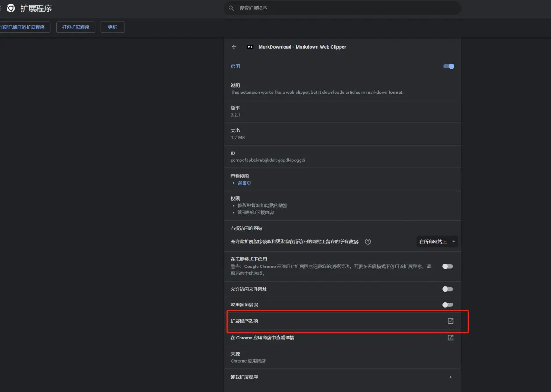551x392 pixels.
Task: Click the 扩展程序 page title
Action: pyautogui.click(x=36, y=9)
